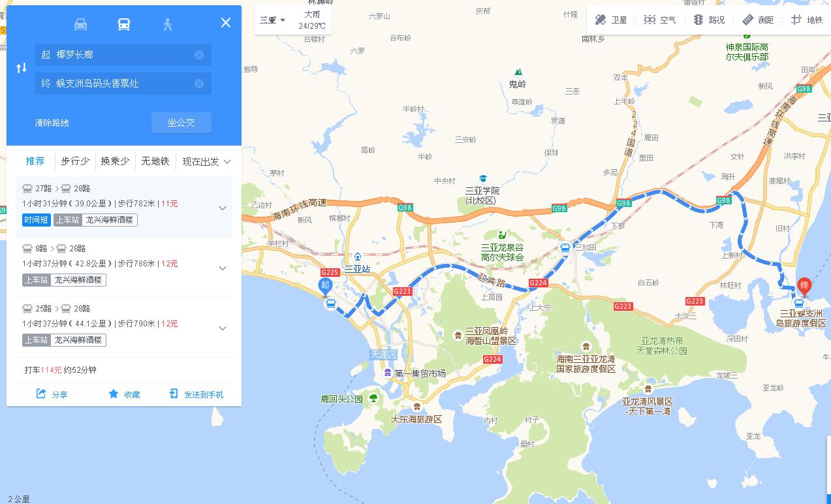Switch to the 无地铁 tab
831x504 pixels.
[155, 161]
